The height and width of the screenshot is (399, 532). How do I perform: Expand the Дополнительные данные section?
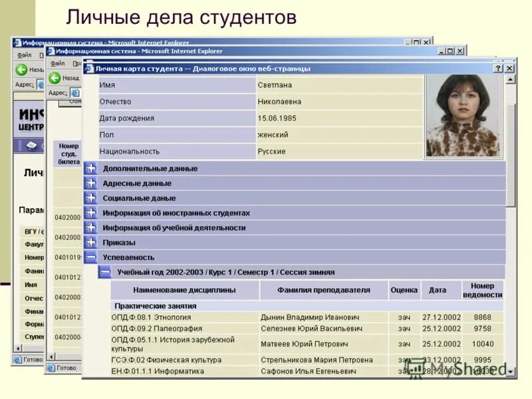click(91, 169)
